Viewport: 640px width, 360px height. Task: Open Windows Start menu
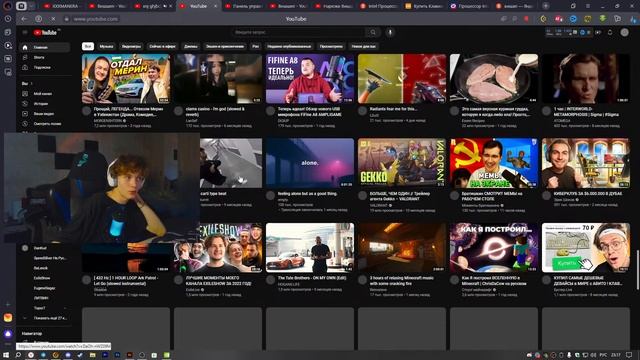tap(6, 355)
